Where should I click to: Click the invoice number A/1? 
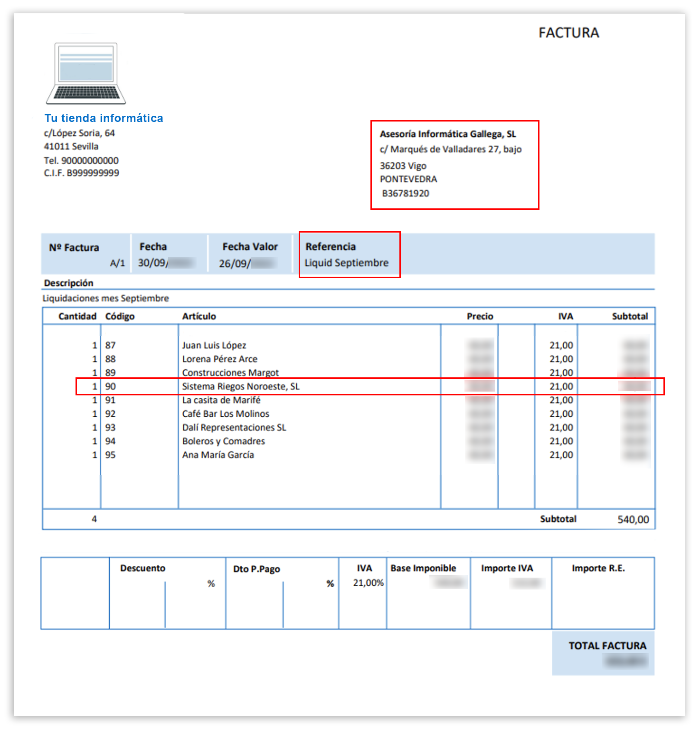pyautogui.click(x=117, y=263)
